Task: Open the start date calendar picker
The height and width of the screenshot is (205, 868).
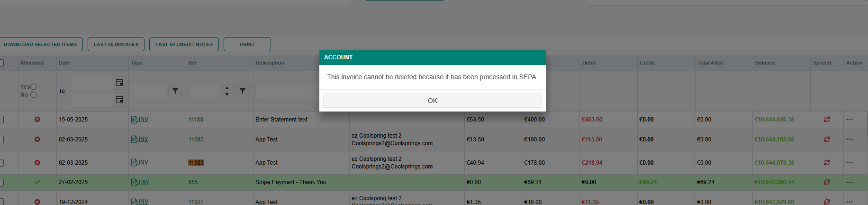Action: 119,83
